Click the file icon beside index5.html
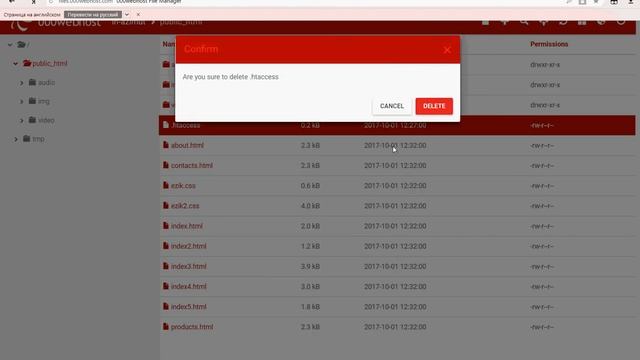The height and width of the screenshot is (360, 640). click(166, 306)
